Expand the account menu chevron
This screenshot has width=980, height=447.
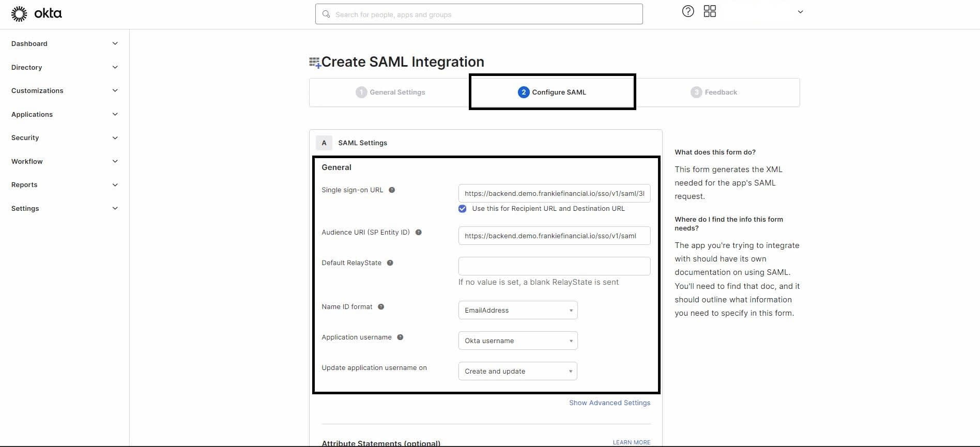point(800,12)
